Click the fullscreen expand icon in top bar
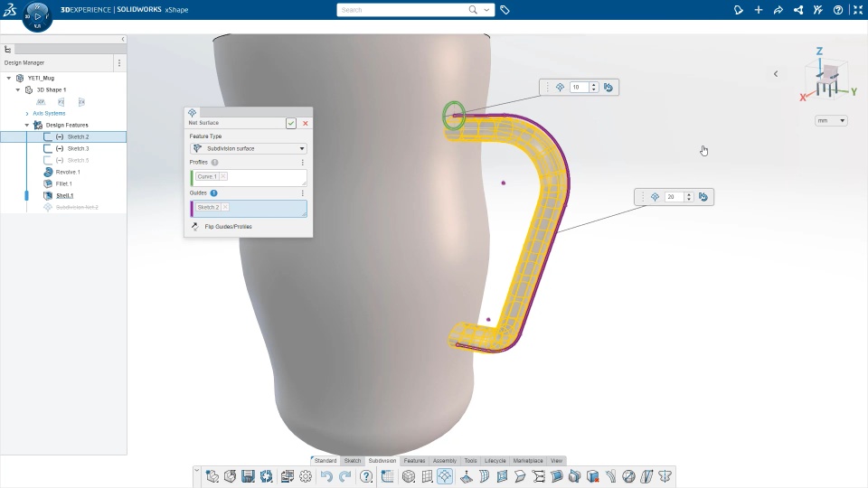Image resolution: width=868 pixels, height=488 pixels. pyautogui.click(x=858, y=10)
